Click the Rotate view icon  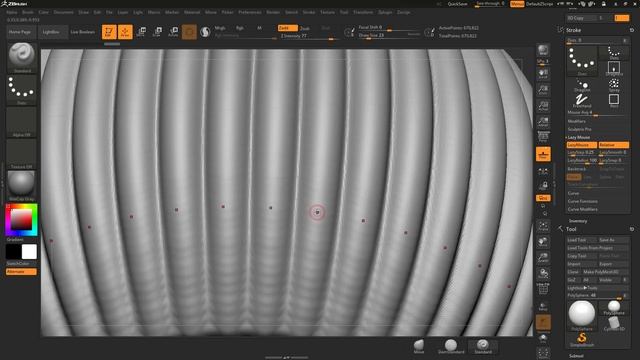click(x=543, y=273)
